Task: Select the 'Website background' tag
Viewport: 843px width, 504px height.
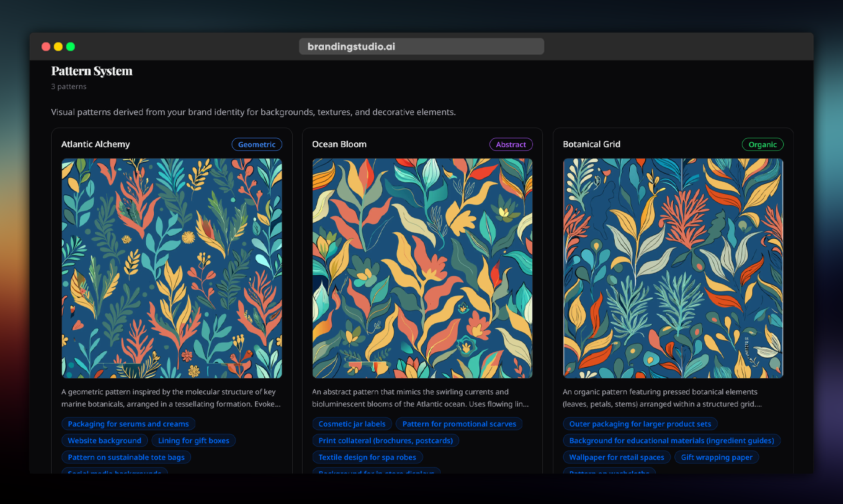Action: pyautogui.click(x=104, y=440)
